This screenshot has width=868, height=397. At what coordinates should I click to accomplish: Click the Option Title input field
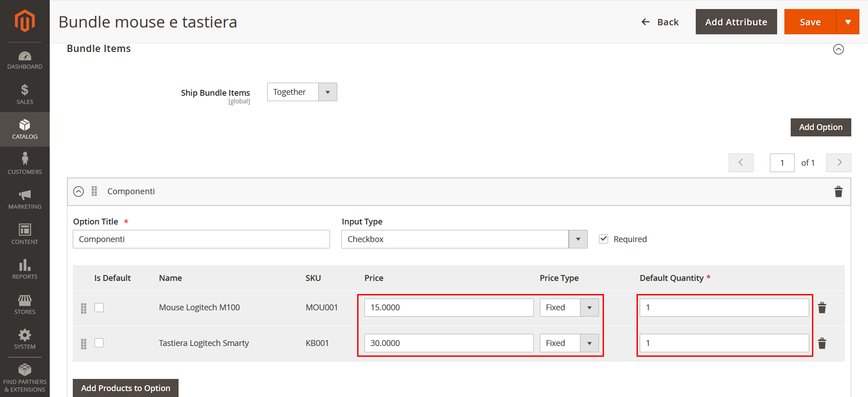click(201, 239)
